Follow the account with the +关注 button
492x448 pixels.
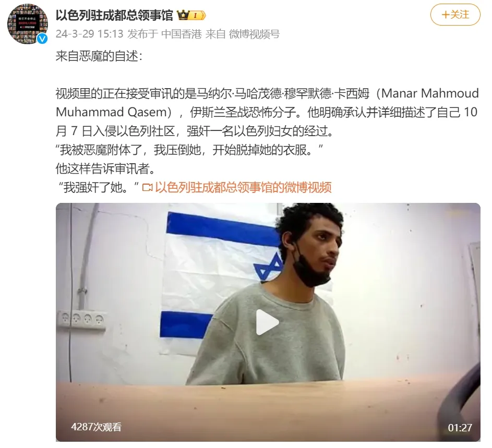455,15
